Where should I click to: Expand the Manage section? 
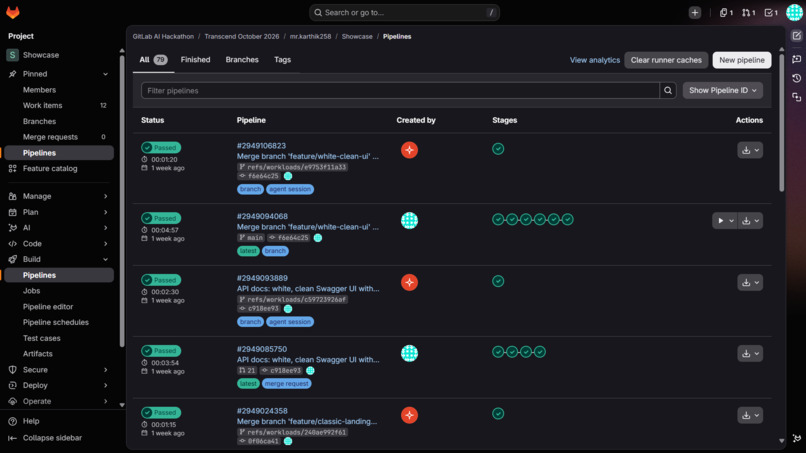[59, 196]
